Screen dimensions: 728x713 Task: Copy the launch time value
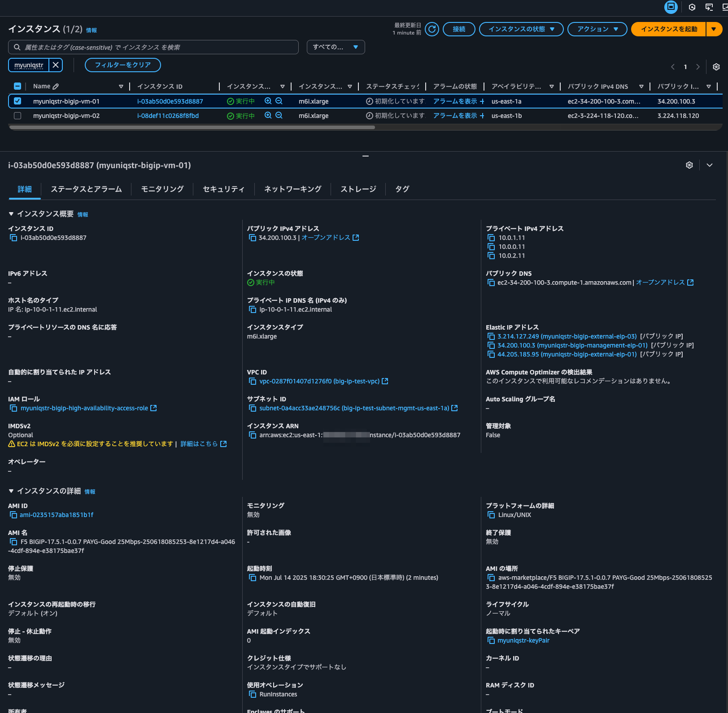(253, 578)
